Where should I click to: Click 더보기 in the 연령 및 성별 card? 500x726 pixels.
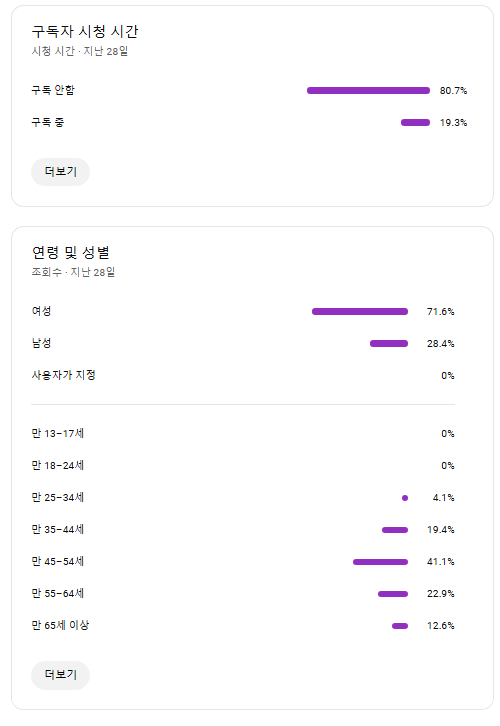tap(60, 675)
